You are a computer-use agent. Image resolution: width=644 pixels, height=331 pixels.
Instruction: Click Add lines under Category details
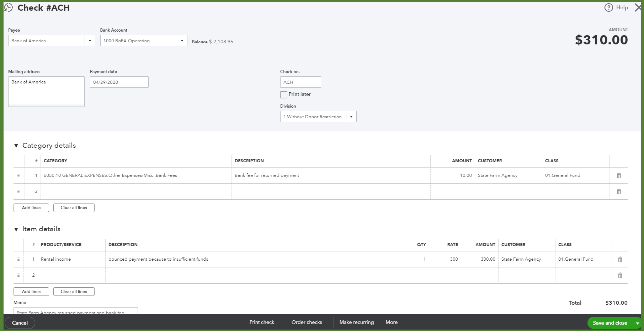tap(31, 208)
